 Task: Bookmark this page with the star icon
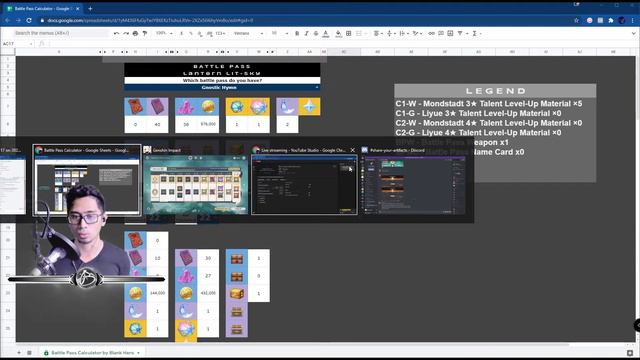(576, 20)
